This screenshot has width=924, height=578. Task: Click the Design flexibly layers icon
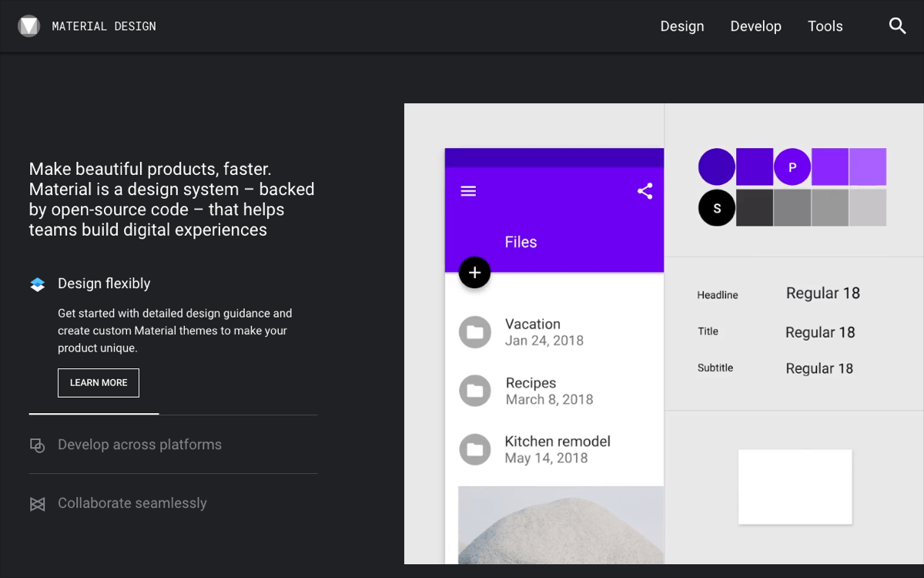coord(38,284)
